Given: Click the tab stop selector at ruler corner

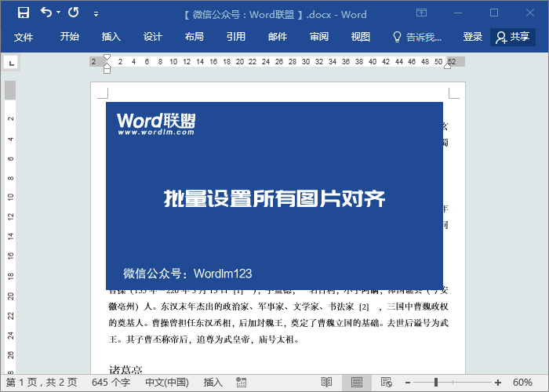Looking at the screenshot, I should (x=11, y=63).
